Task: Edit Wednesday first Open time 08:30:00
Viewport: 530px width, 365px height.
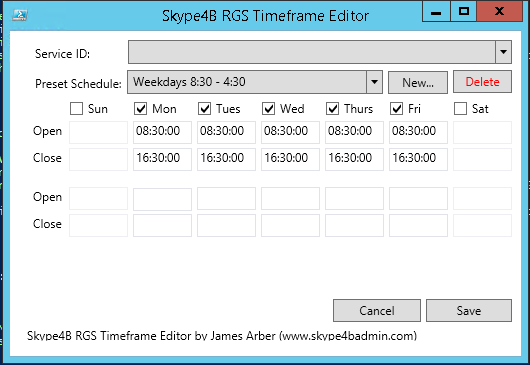Action: (290, 132)
